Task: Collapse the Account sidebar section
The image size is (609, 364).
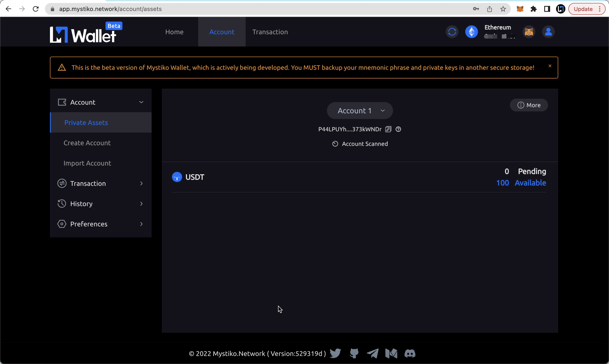Action: pyautogui.click(x=101, y=102)
